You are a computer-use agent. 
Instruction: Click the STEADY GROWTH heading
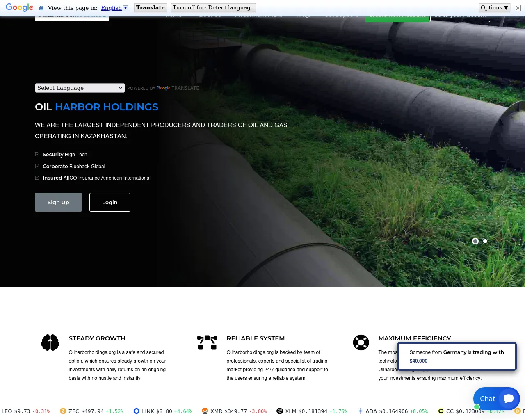(97, 338)
